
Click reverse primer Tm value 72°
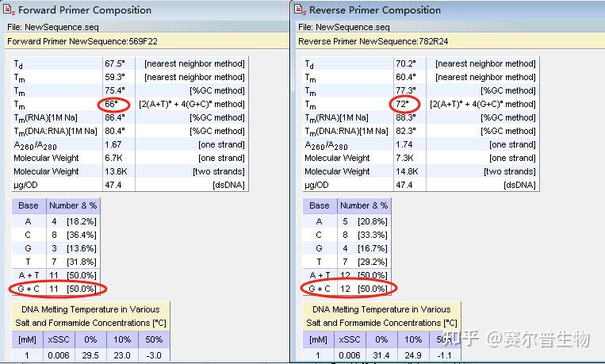[403, 104]
